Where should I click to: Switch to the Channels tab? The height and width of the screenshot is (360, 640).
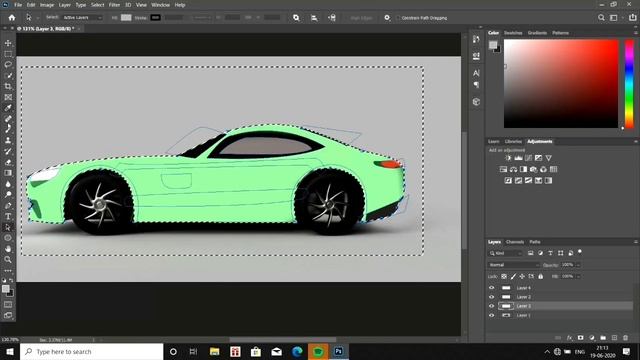click(515, 242)
